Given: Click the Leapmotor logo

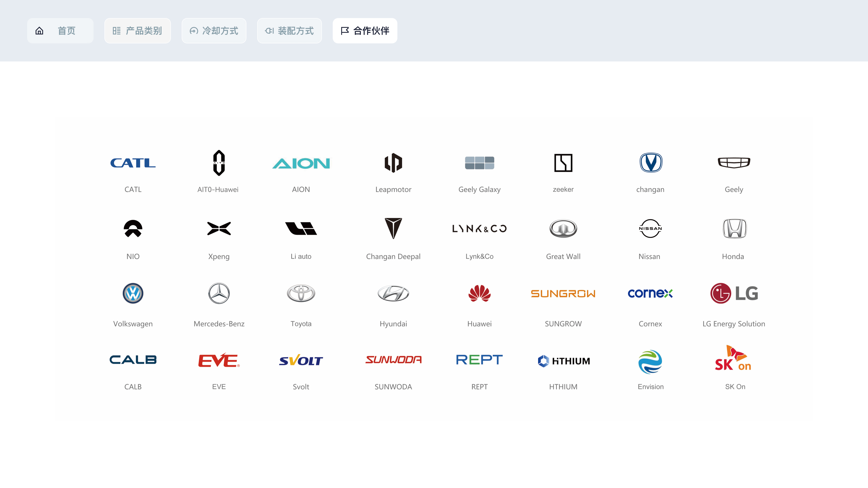Looking at the screenshot, I should (x=393, y=163).
